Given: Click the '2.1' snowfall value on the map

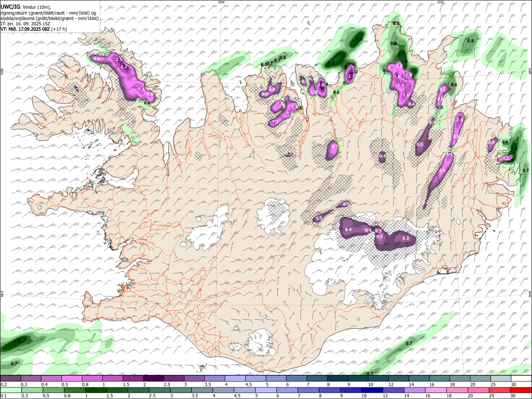Looking at the screenshot, I should click(118, 60).
